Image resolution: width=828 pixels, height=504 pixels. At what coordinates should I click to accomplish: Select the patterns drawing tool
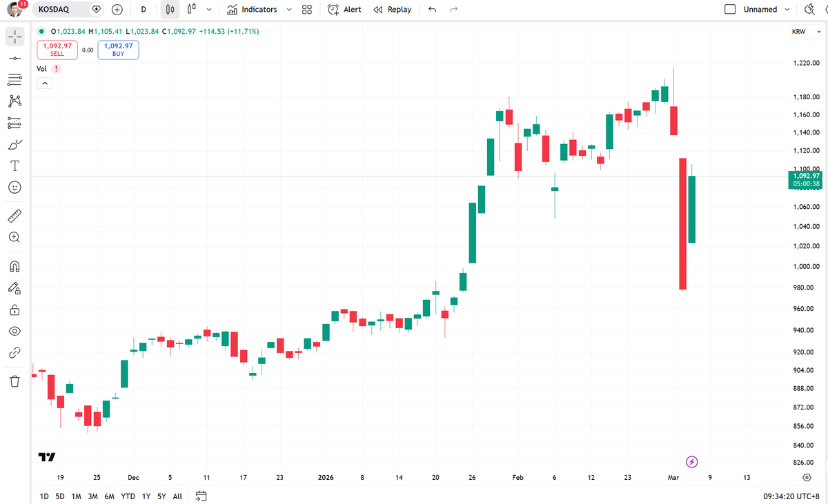pos(14,101)
